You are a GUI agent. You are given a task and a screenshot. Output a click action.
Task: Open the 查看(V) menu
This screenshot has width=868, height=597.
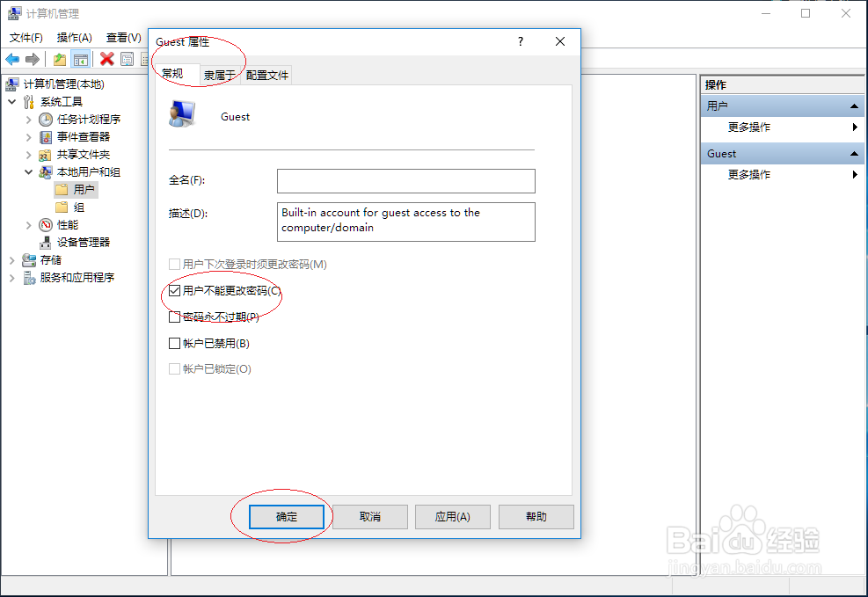pos(123,38)
